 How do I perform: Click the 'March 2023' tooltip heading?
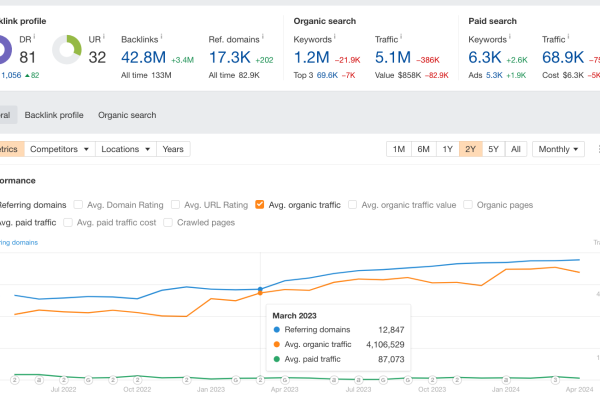[x=294, y=316]
